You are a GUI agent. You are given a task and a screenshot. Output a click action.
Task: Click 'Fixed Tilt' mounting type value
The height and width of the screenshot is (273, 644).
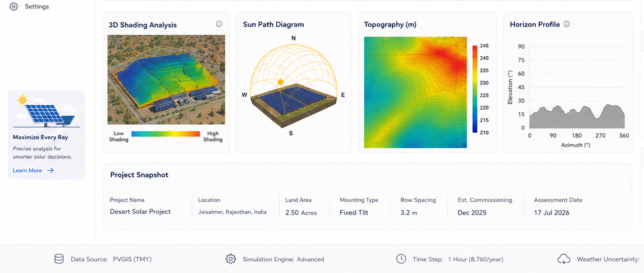tap(354, 213)
